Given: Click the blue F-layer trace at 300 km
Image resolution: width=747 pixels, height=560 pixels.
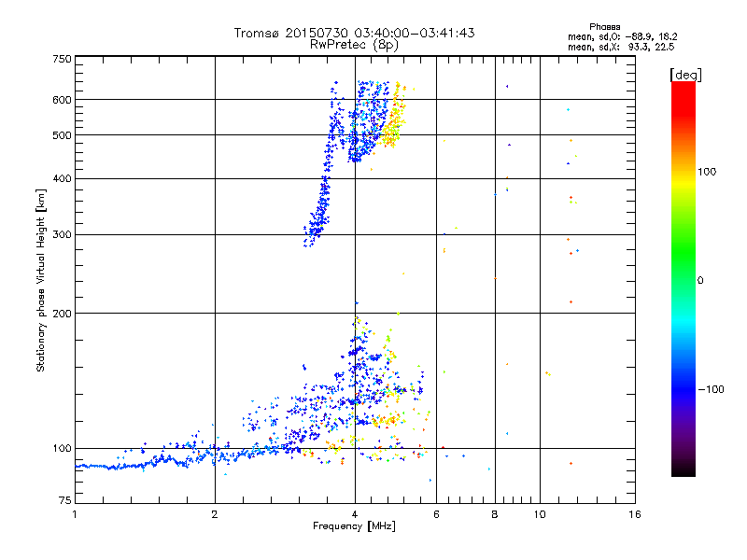Looking at the screenshot, I should coord(315,231).
